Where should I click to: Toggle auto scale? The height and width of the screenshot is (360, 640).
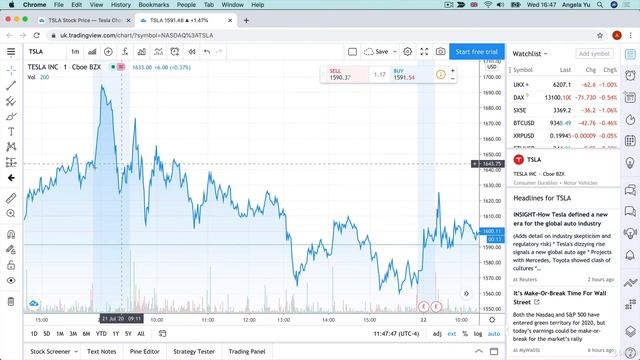[x=494, y=334]
